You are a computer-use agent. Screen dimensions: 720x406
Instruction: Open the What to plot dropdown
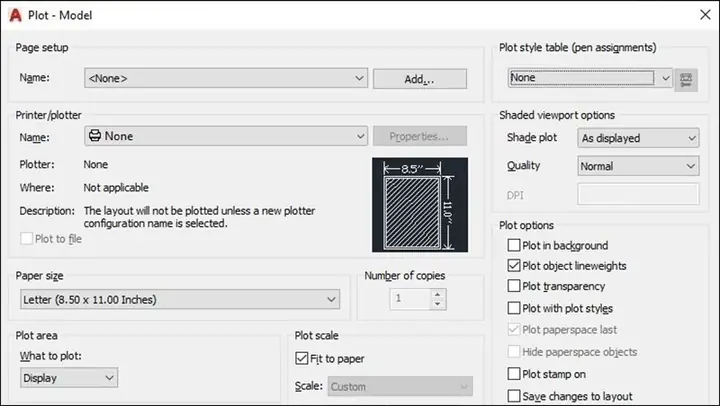69,378
